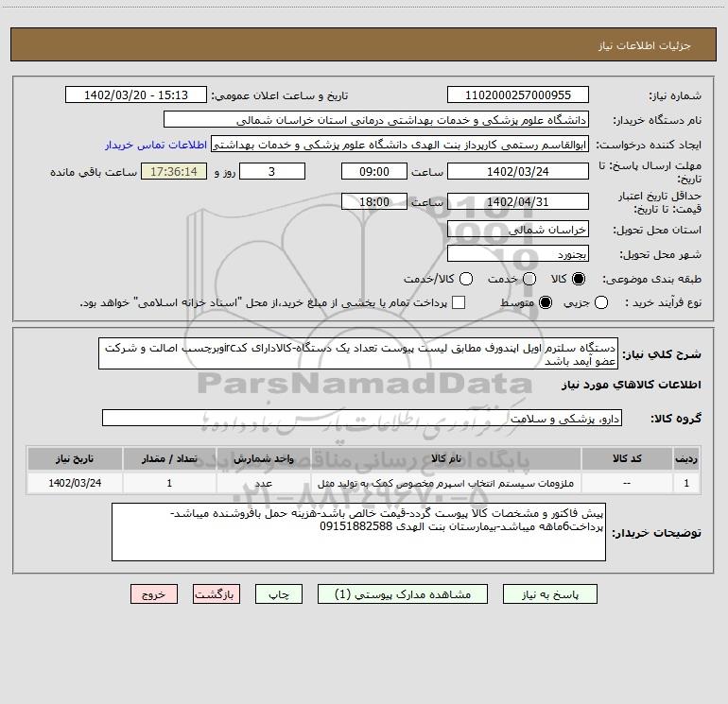The image size is (728, 704).
Task: Click the بازگشت back button
Action: tap(217, 594)
